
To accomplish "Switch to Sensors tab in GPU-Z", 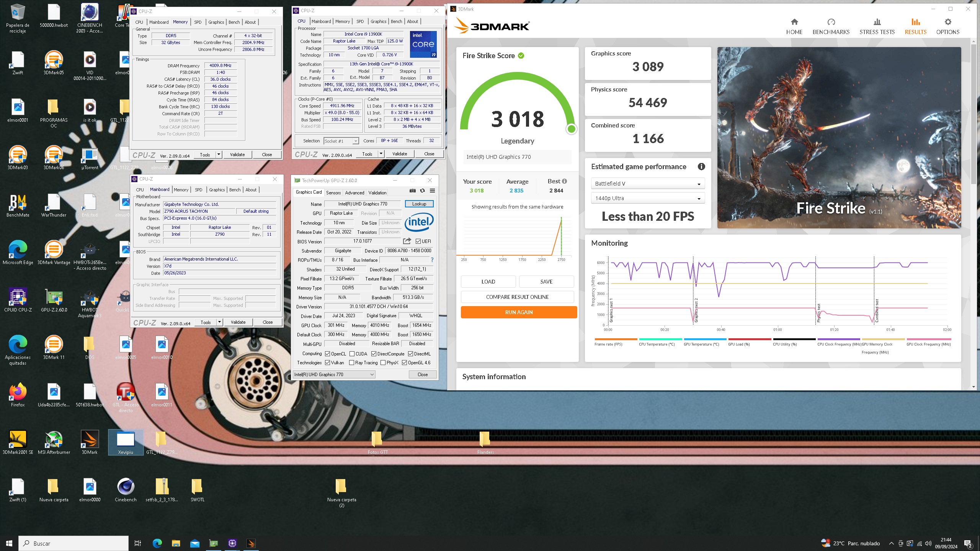I will (333, 193).
